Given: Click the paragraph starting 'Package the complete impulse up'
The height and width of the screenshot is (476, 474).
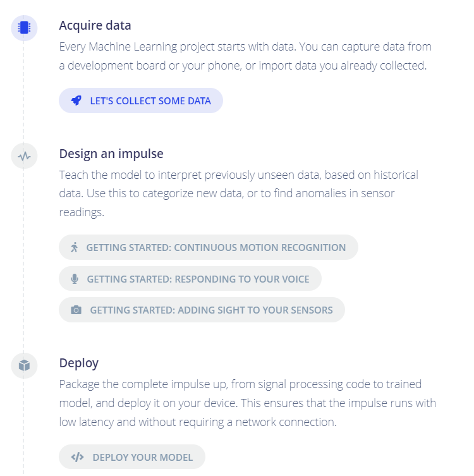Looking at the screenshot, I should [x=248, y=403].
